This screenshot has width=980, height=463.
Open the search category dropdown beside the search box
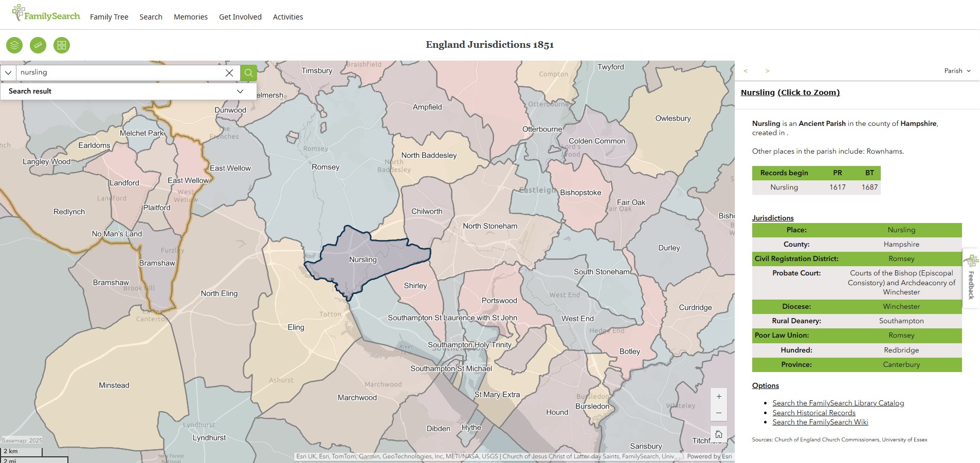[8, 72]
